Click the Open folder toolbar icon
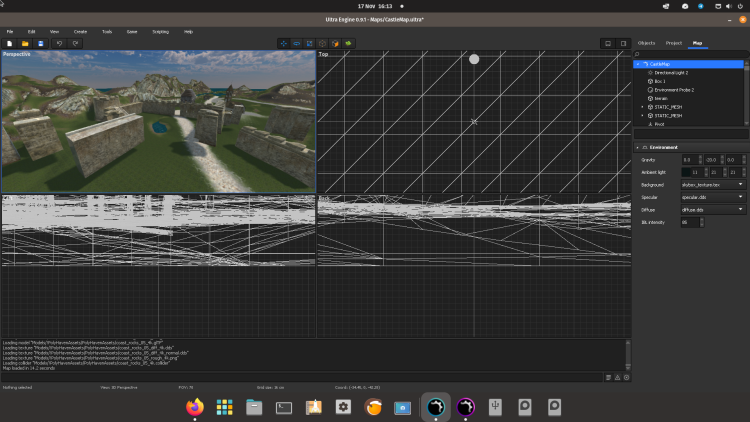The width and height of the screenshot is (750, 422). click(25, 44)
